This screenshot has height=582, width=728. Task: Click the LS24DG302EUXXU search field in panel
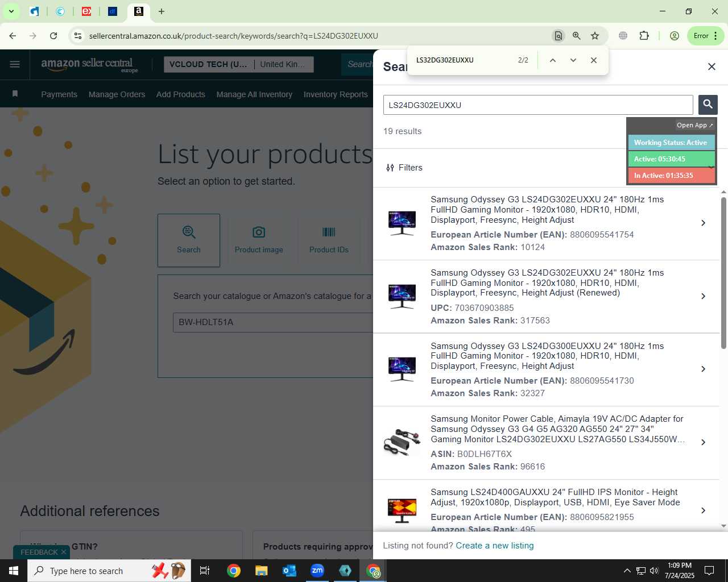tap(538, 105)
